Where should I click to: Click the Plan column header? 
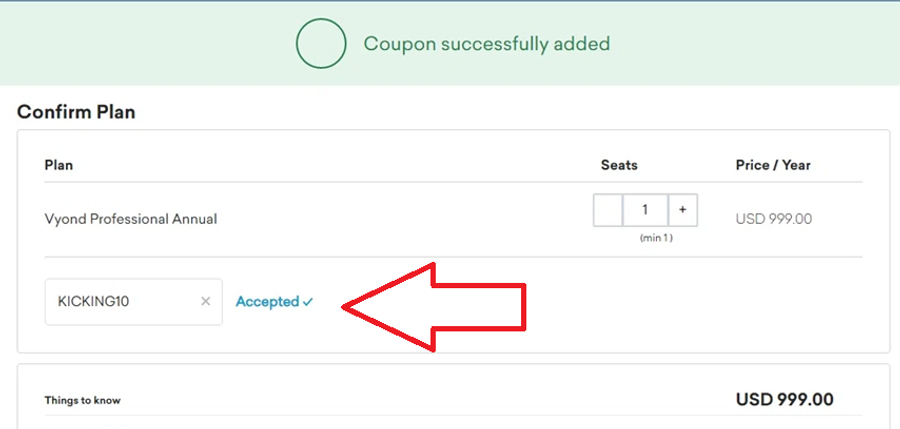pyautogui.click(x=59, y=165)
